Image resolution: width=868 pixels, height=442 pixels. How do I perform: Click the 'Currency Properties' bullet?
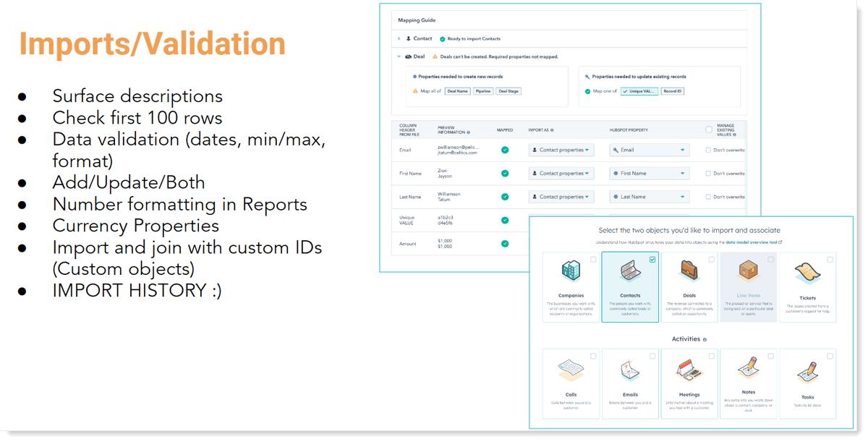pyautogui.click(x=135, y=226)
